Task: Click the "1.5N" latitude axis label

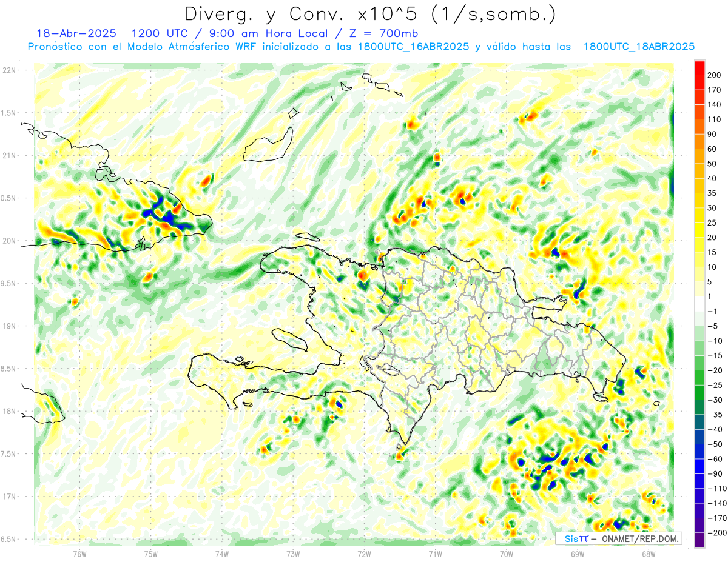Action: coord(9,113)
